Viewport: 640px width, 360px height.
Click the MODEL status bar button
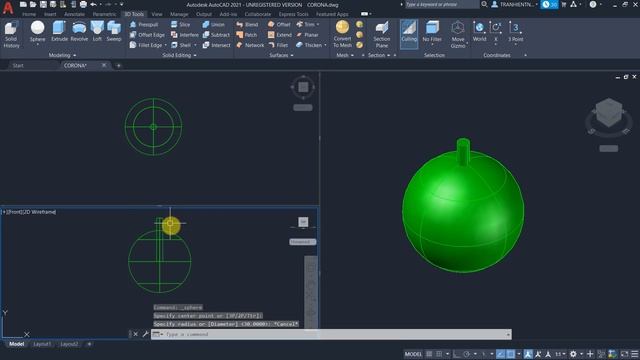(413, 354)
